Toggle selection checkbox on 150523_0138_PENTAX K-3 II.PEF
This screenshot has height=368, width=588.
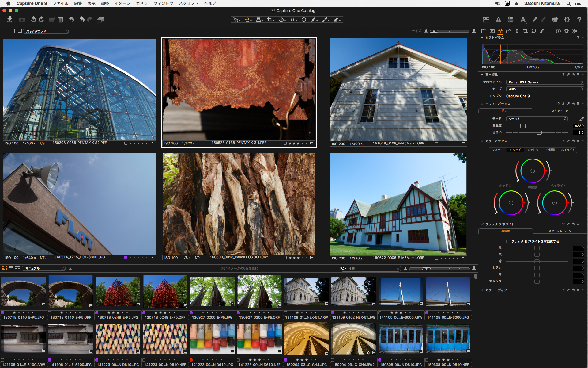(x=285, y=143)
